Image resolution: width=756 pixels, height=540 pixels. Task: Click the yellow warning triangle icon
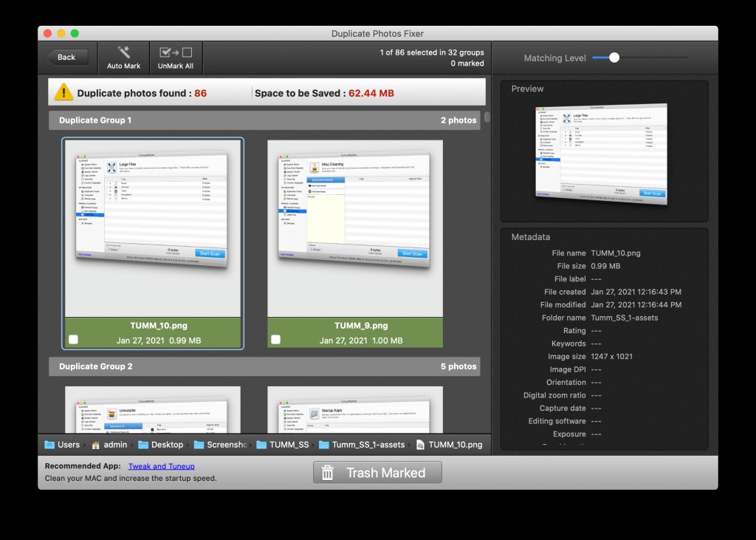click(63, 93)
